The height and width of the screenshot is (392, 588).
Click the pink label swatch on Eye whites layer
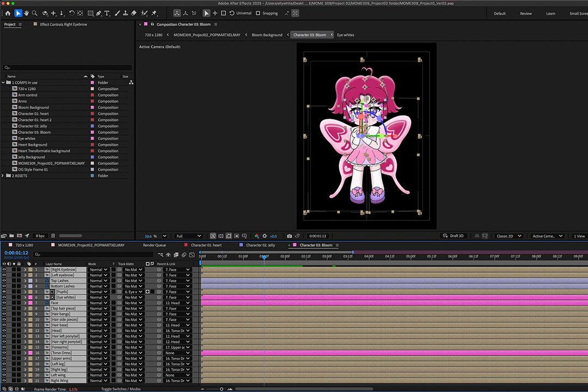click(x=30, y=297)
